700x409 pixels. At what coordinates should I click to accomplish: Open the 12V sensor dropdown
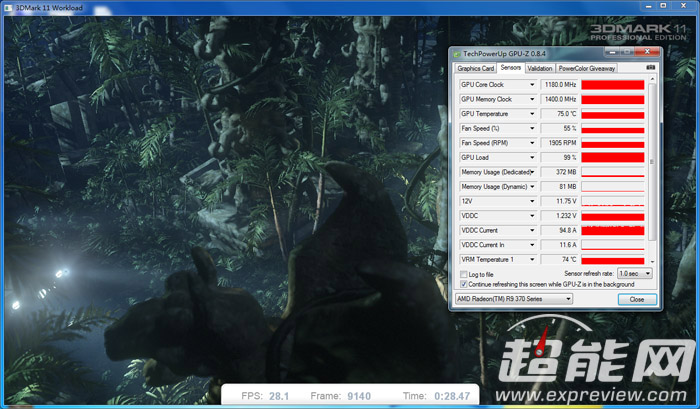tap(532, 201)
